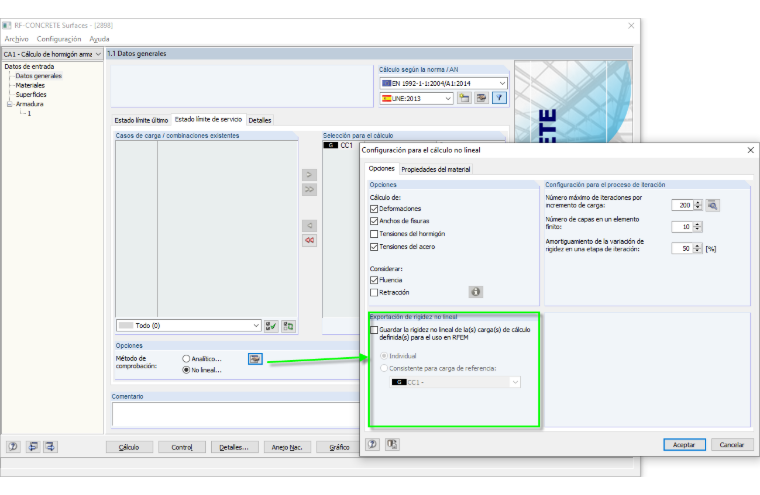This screenshot has height=495, width=760.
Task: Click Detalles... button in footer
Action: (234, 447)
